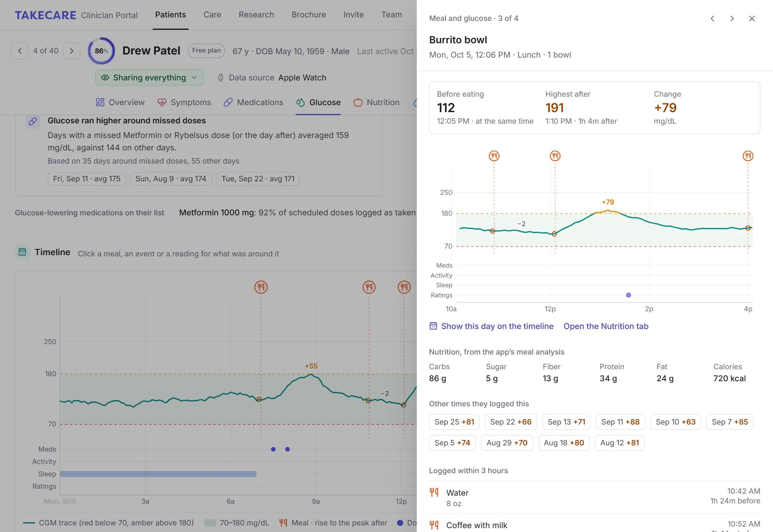
Task: Click the ratings dot in panel chart
Action: pos(628,295)
